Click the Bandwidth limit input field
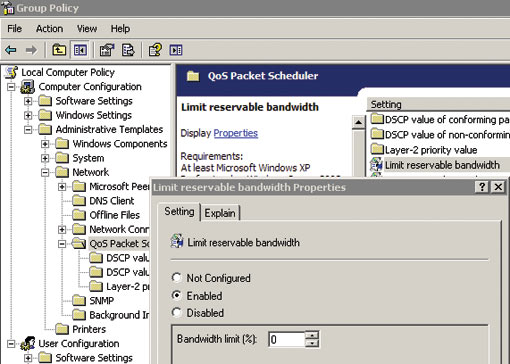Viewport: 510px width, 364px height. click(x=287, y=339)
